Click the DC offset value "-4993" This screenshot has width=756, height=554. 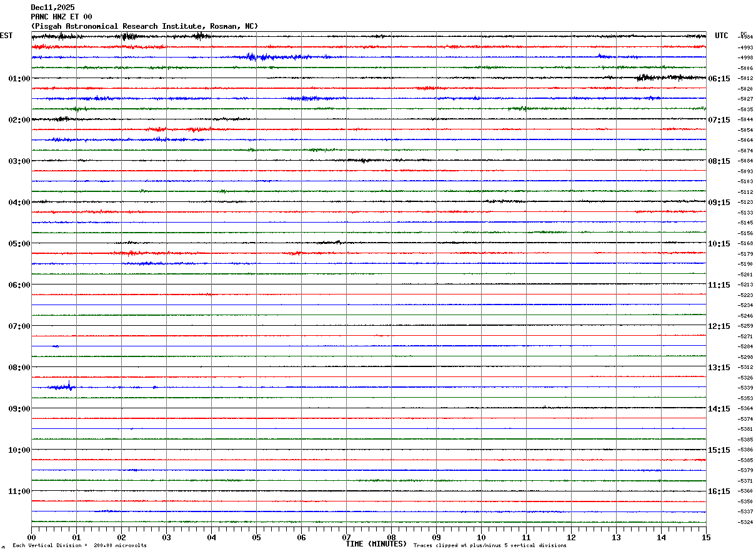(x=746, y=48)
